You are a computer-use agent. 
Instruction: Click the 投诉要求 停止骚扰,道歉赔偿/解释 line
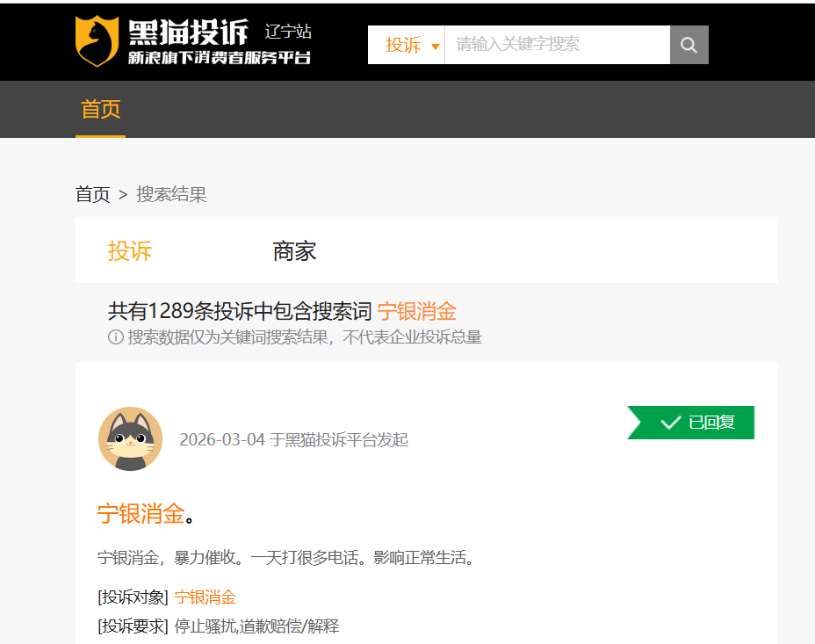point(219,626)
